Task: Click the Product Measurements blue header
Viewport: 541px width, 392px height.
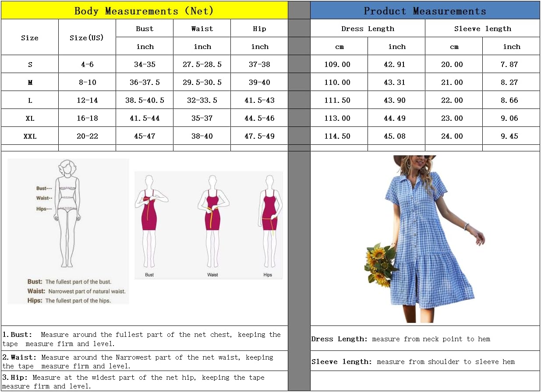Action: pyautogui.click(x=425, y=10)
